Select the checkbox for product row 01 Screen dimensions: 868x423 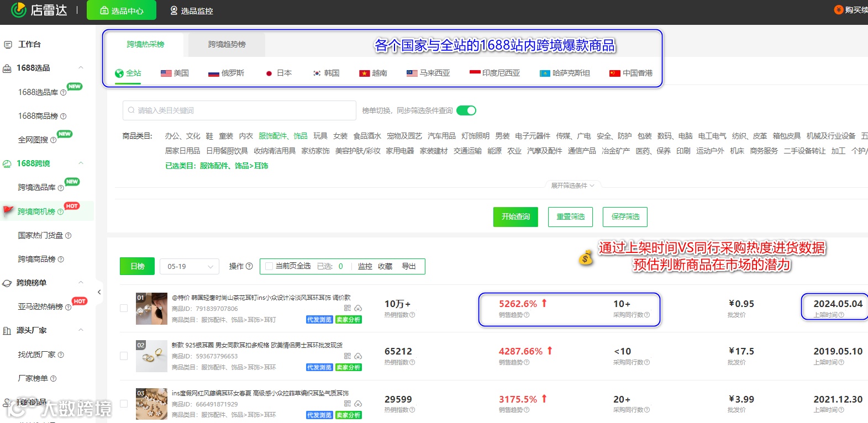[124, 308]
